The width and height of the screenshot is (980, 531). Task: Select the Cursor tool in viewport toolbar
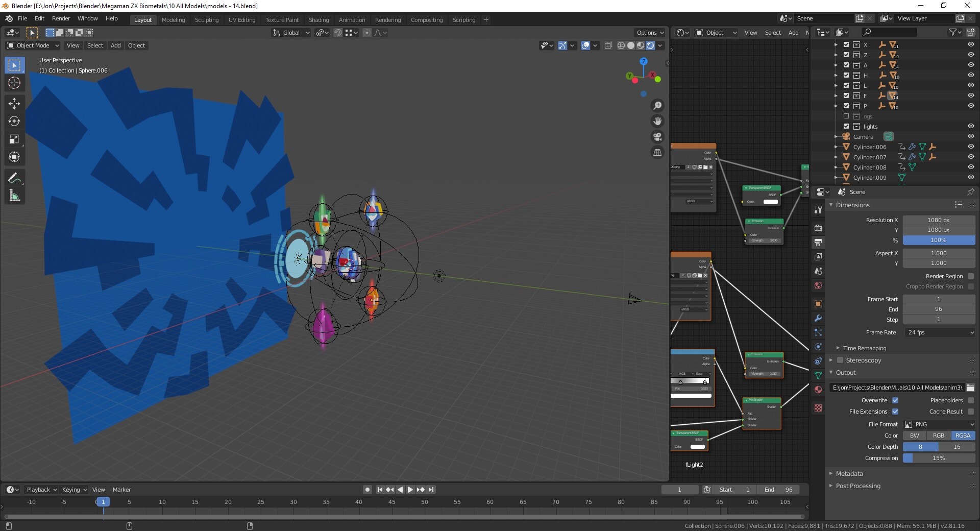pyautogui.click(x=14, y=83)
